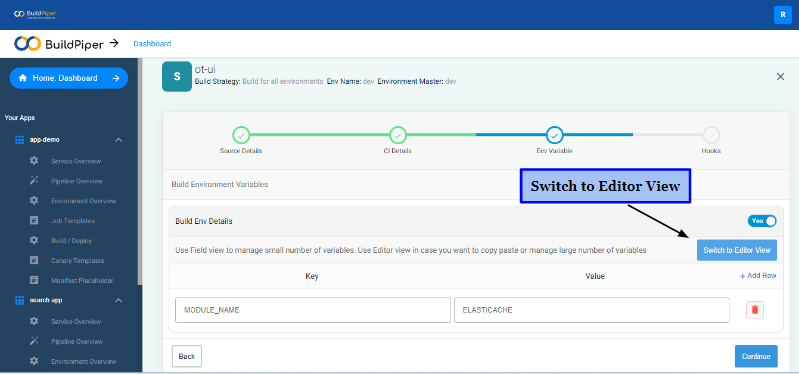The width and height of the screenshot is (799, 374).
Task: Collapse the app-demo section chevron
Action: (x=118, y=140)
